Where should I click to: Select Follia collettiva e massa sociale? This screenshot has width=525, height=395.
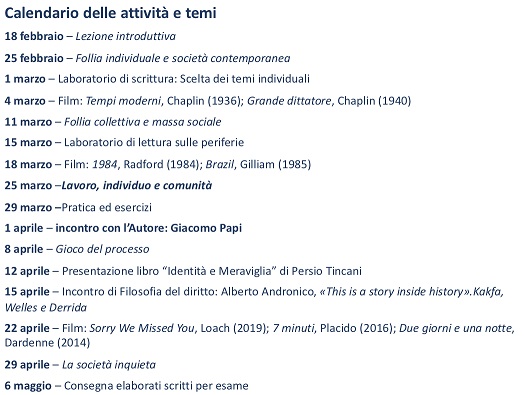[x=143, y=122]
